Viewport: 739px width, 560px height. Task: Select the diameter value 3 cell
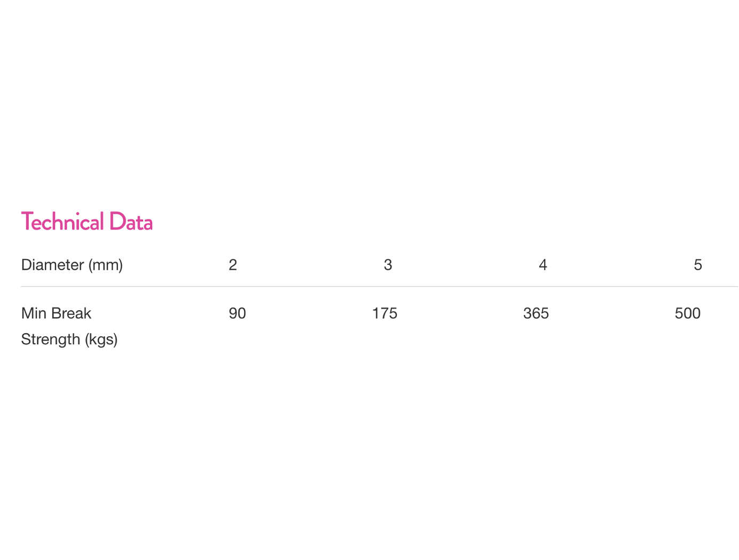click(388, 265)
